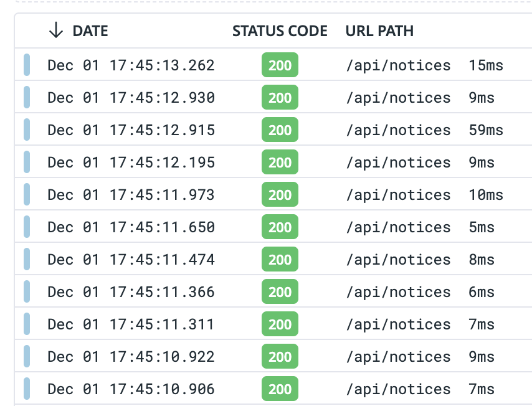Click blue level indicator in 17:45:10.906 row
Screen dimensions: 532x406
(27, 389)
